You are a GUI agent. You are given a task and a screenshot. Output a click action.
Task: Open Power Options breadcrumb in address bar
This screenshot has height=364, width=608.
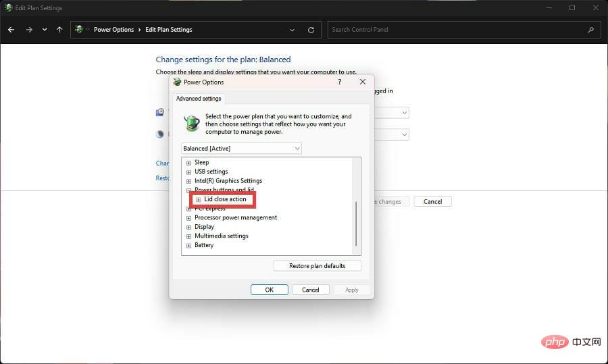113,30
